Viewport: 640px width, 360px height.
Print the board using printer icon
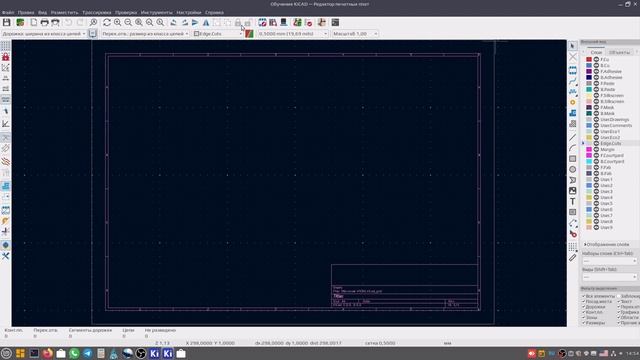tap(44, 22)
